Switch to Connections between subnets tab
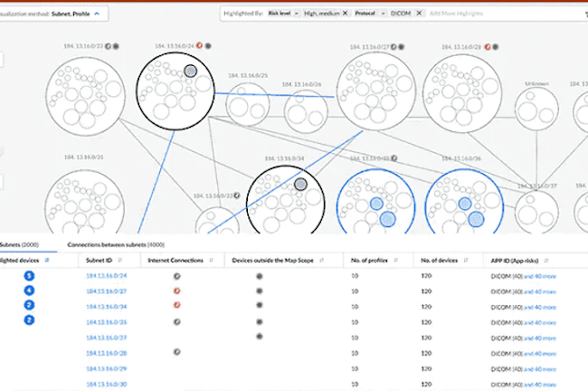 pyautogui.click(x=101, y=244)
